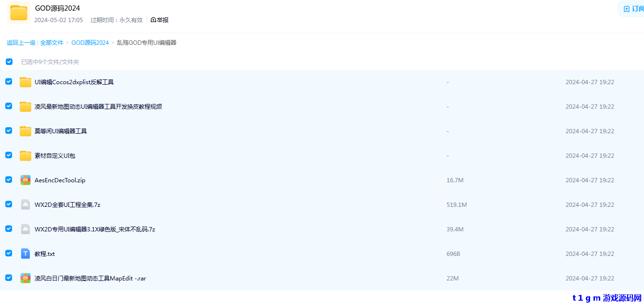Deselect the 教程.txt checkbox

9,253
